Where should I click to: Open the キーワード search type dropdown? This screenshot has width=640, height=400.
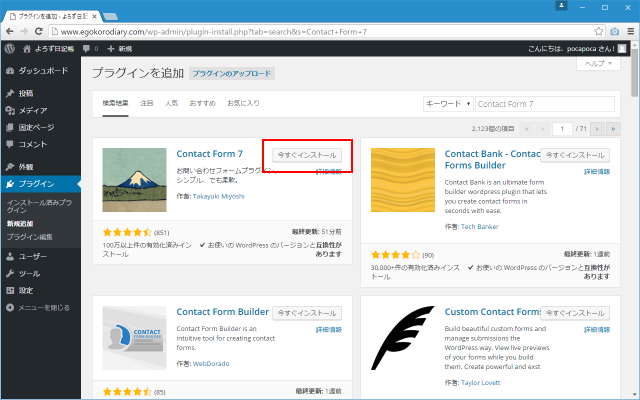pyautogui.click(x=448, y=103)
